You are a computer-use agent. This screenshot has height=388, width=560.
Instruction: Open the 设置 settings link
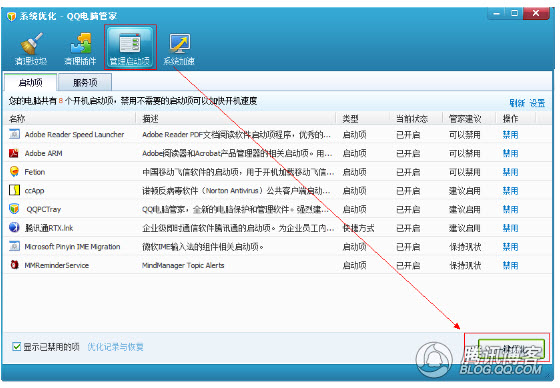(x=537, y=103)
